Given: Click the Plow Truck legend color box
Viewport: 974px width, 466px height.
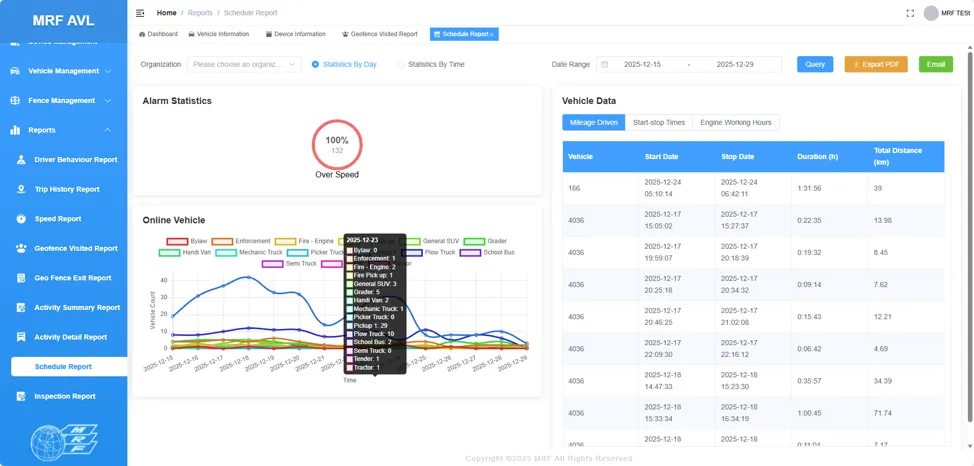Looking at the screenshot, I should pyautogui.click(x=412, y=253).
